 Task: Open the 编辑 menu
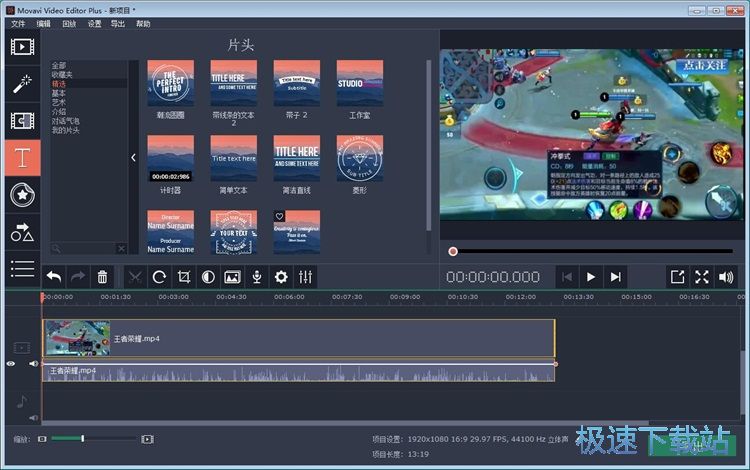click(x=44, y=23)
